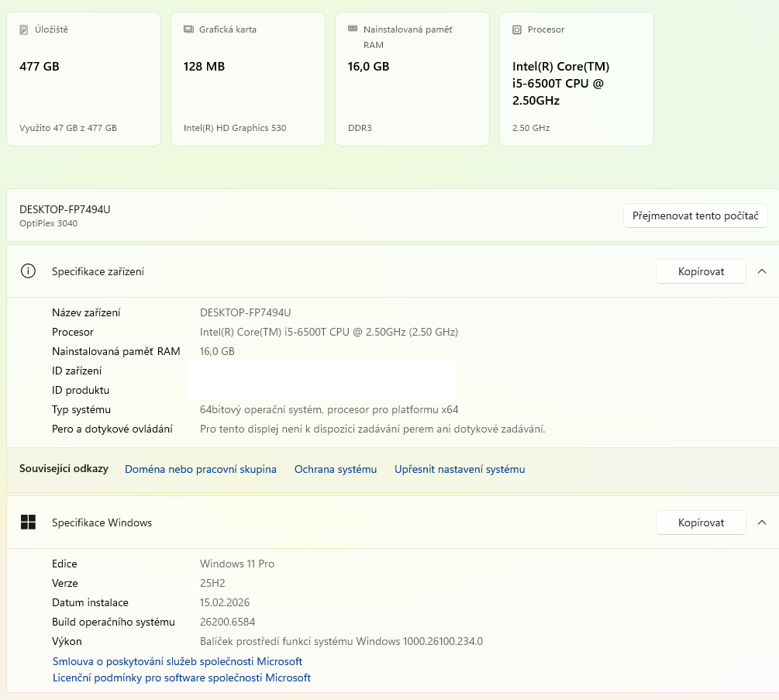
Task: Select the OptiPlex 3040 model text
Action: coord(48,223)
